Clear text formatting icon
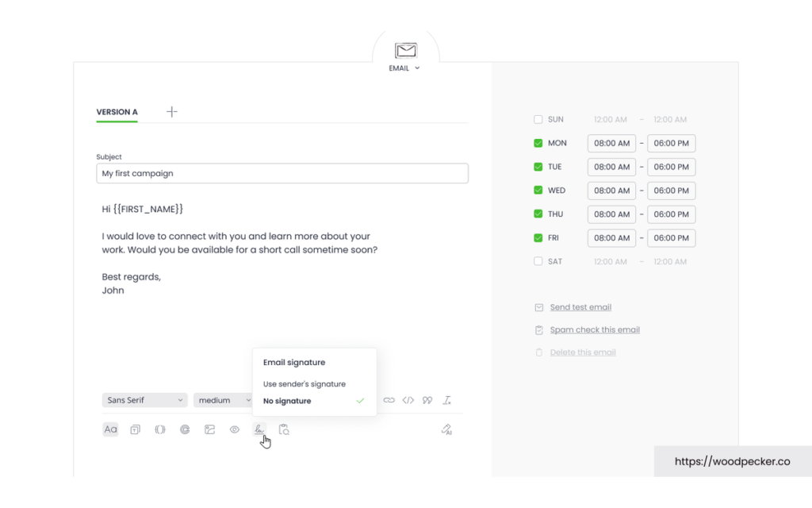 tap(447, 400)
